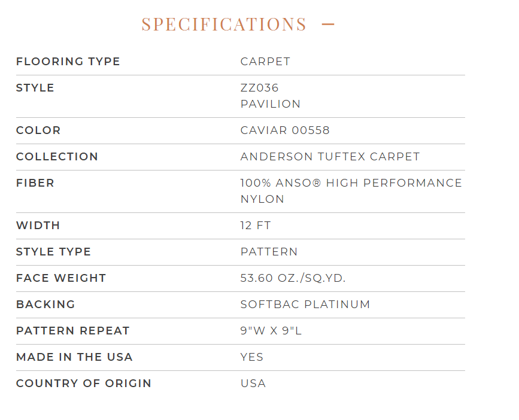Click the Anderson Tuftex Carpet collection value
519x420 pixels.
click(330, 157)
